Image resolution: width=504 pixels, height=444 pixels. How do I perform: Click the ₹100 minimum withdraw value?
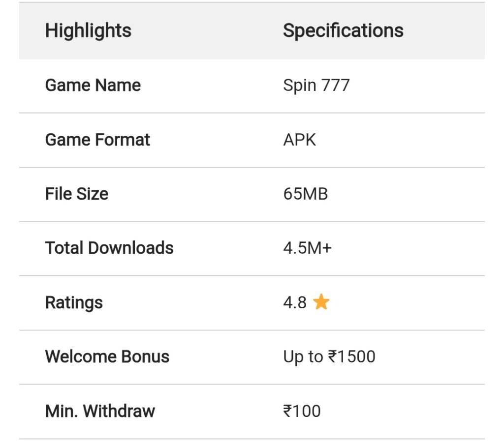click(302, 411)
